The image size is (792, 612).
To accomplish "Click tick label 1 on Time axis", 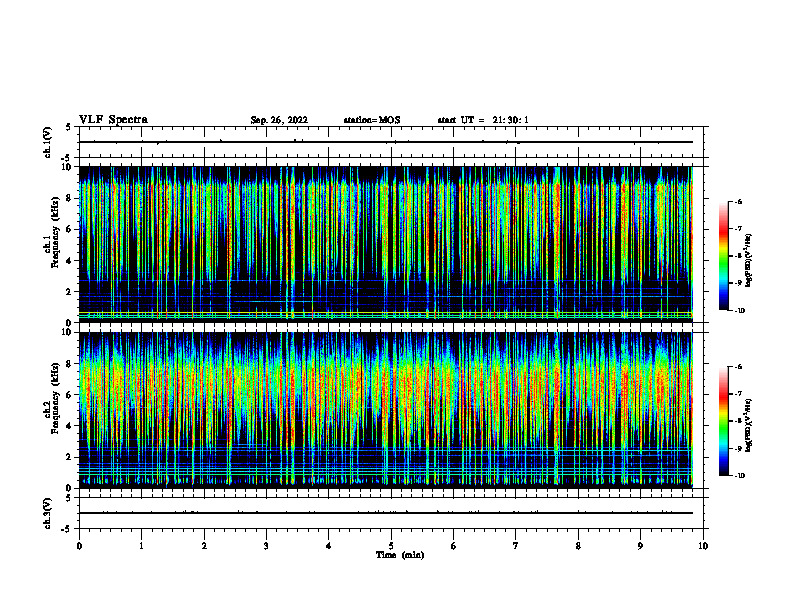I will 141,546.
